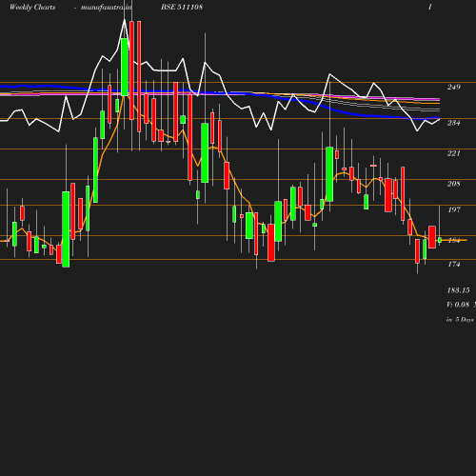
Task: Click the 'V: 0.08' volume readout
Action: pos(458,305)
